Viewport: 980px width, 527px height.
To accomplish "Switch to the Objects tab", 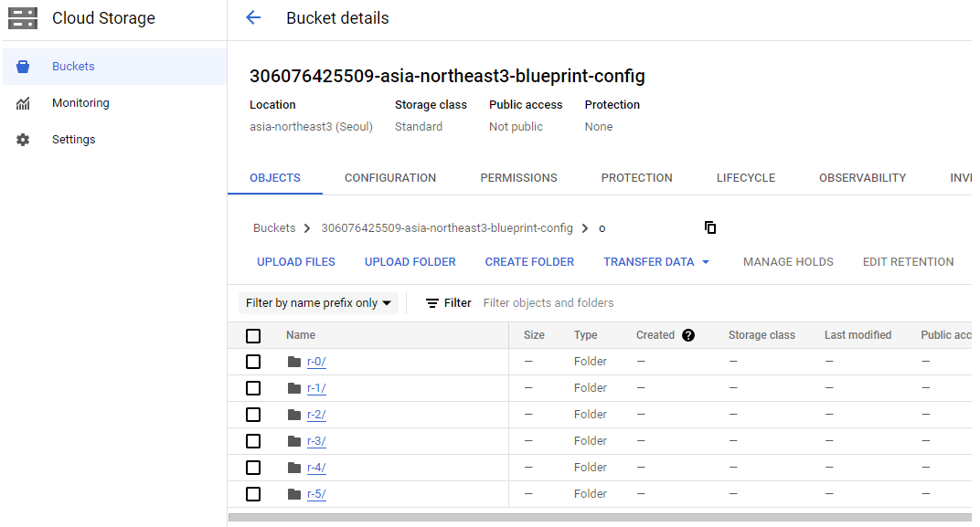I will 275,178.
